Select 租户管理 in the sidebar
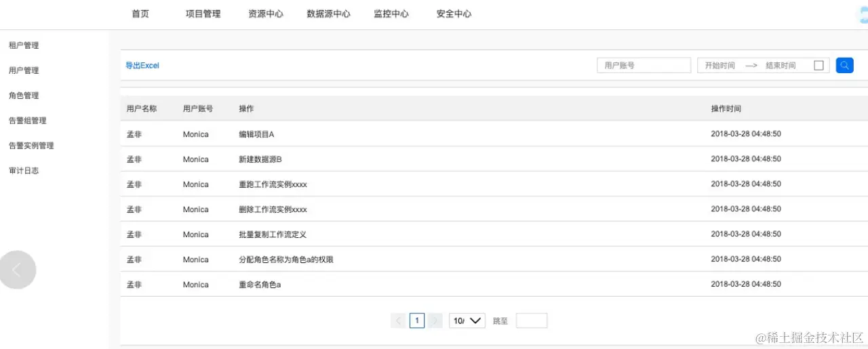This screenshot has height=349, width=868. point(24,45)
